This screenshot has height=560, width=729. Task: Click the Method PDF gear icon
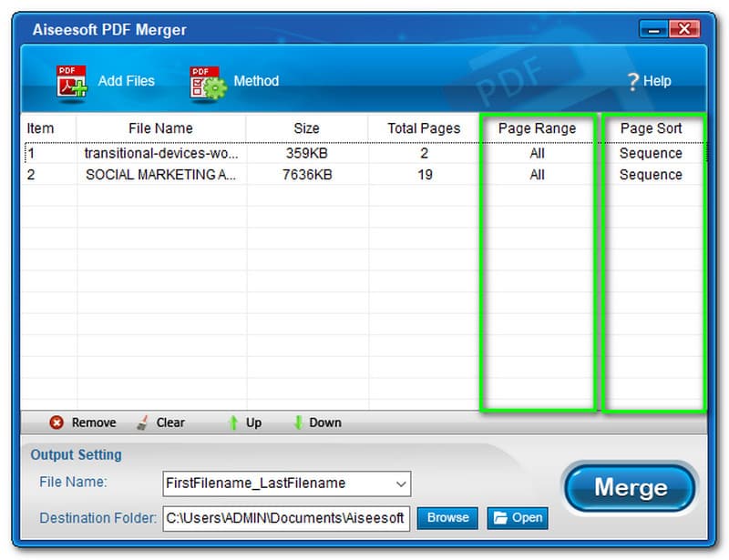(x=208, y=83)
